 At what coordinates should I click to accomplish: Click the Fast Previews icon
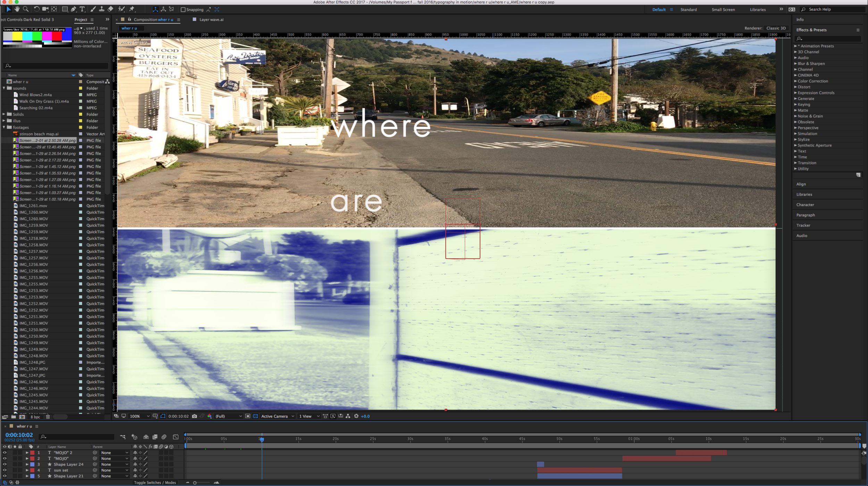(333, 416)
